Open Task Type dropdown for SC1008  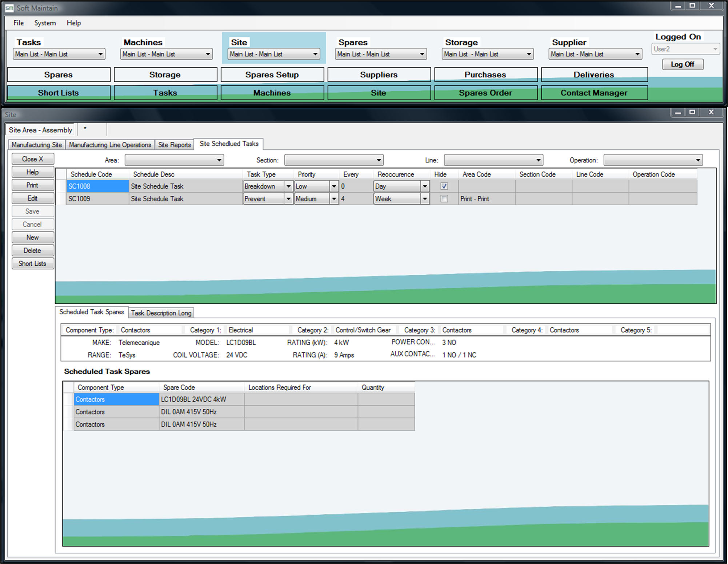tap(288, 186)
